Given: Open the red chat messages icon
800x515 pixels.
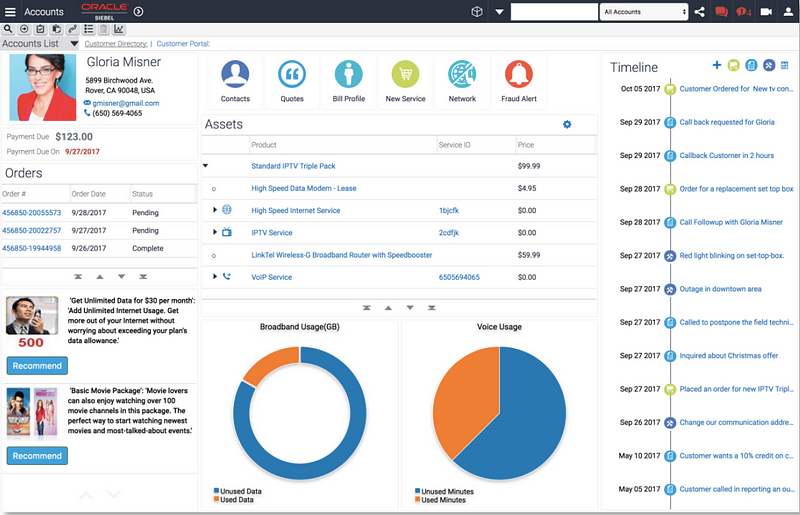Looking at the screenshot, I should pyautogui.click(x=721, y=12).
